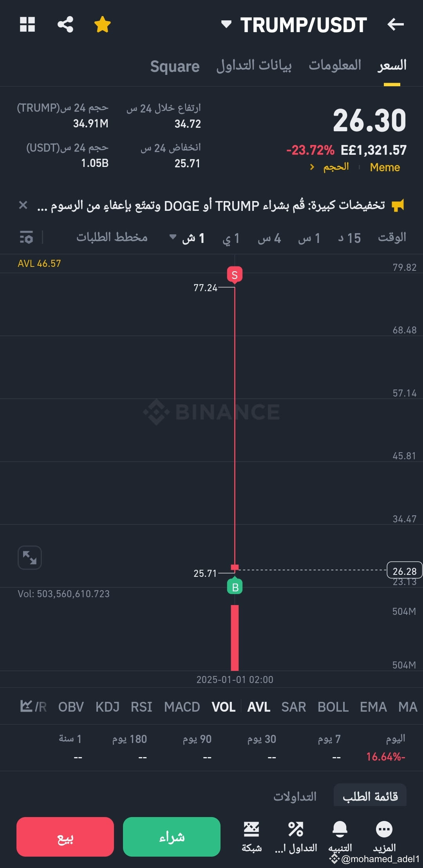This screenshot has width=423, height=868.
Task: Open the pair selector arrow beside TRUMP/USDT
Action: tap(226, 24)
